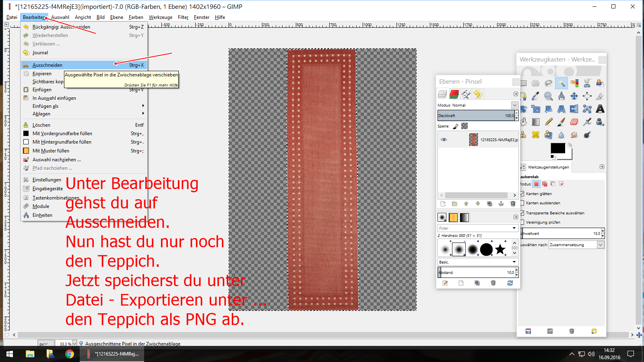
Task: Select the Move tool
Action: coord(574,96)
